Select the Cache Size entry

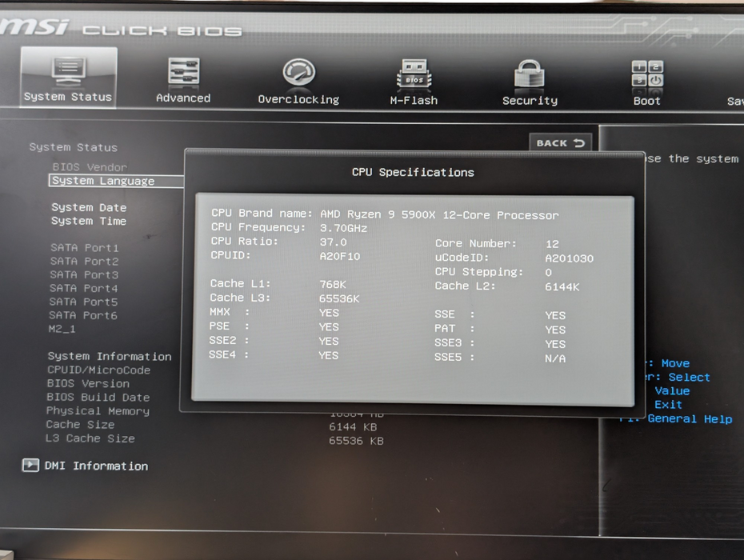80,425
